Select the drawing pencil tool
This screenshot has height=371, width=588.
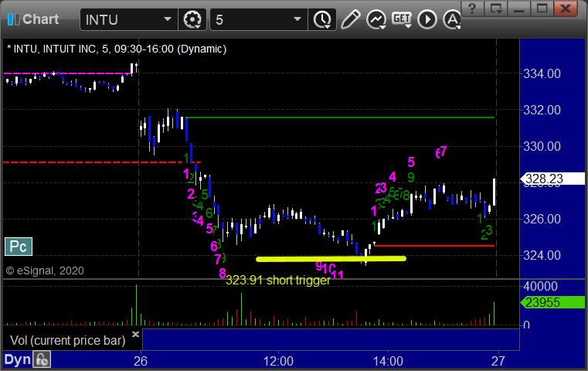coord(351,19)
